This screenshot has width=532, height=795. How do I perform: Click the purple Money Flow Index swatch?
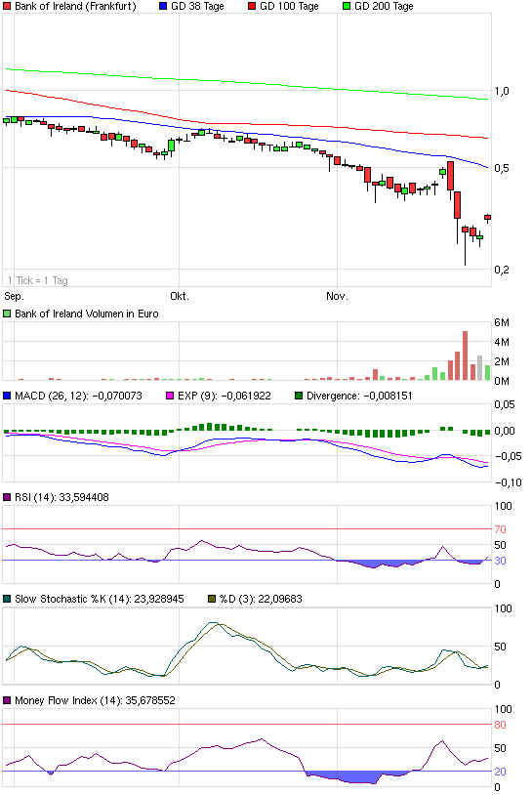7,700
